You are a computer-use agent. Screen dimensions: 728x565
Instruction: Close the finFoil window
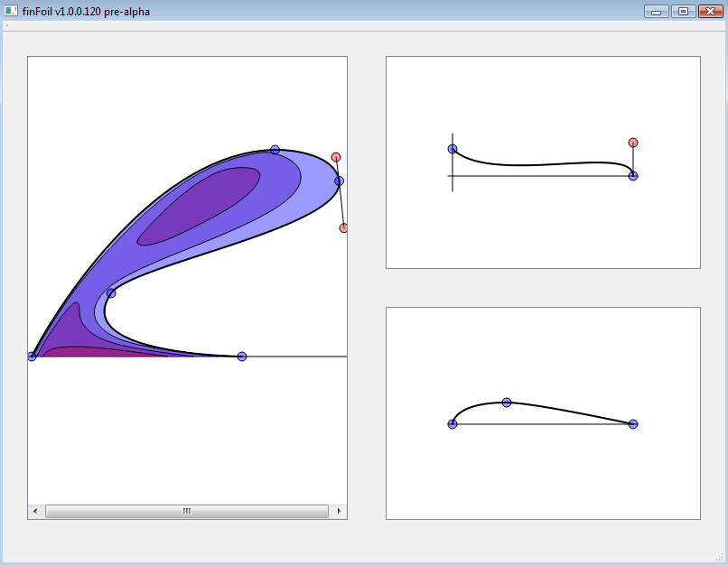coord(710,11)
